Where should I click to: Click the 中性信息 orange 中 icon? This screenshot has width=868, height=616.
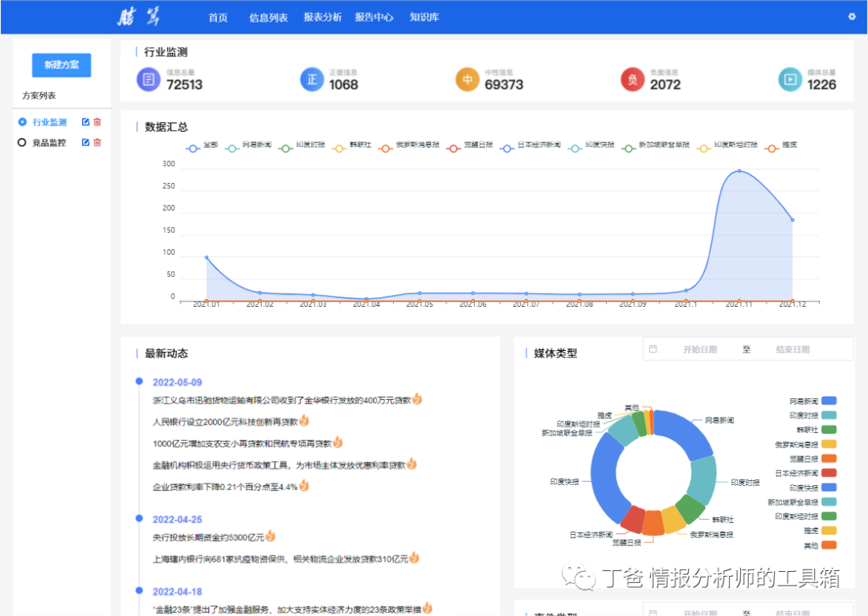coord(467,80)
